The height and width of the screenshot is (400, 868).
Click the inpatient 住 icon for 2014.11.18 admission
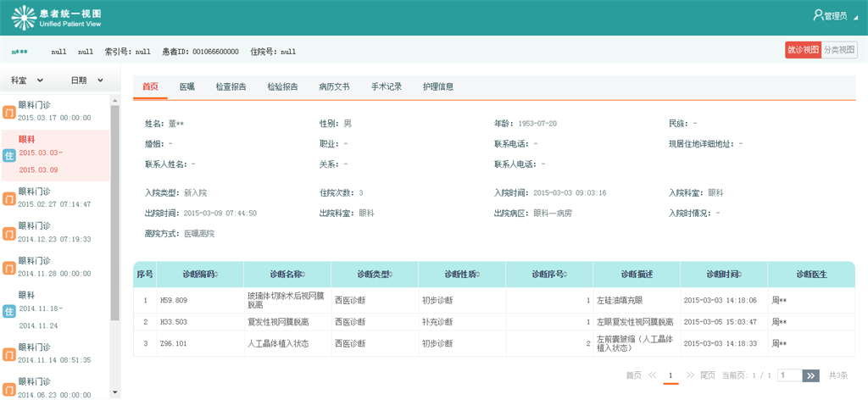[8, 311]
